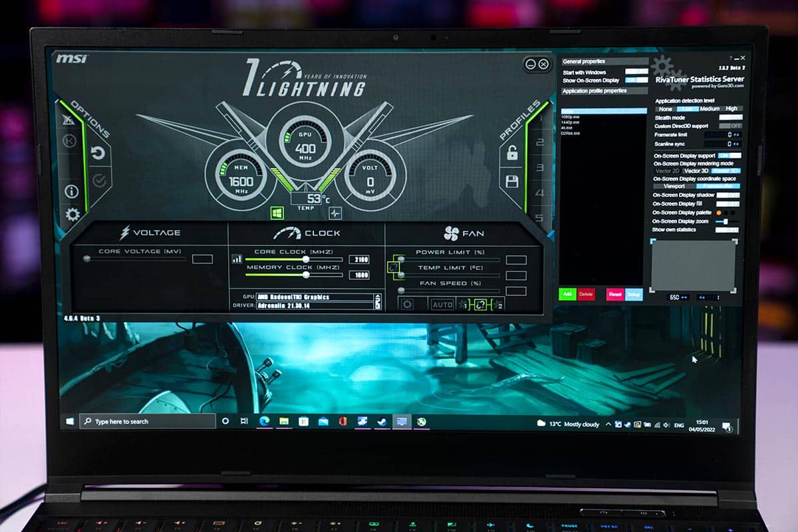
Task: Click the taskbar search box
Action: coord(148,422)
